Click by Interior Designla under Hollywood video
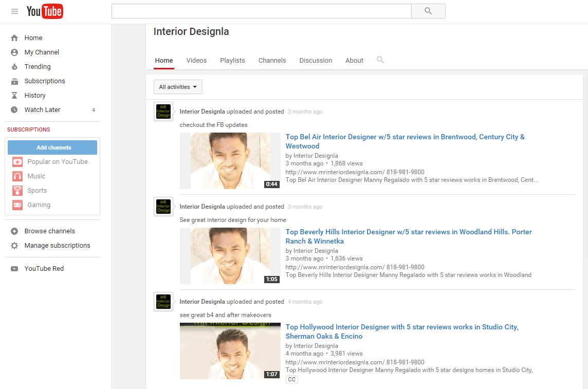This screenshot has width=588, height=389. pos(311,346)
